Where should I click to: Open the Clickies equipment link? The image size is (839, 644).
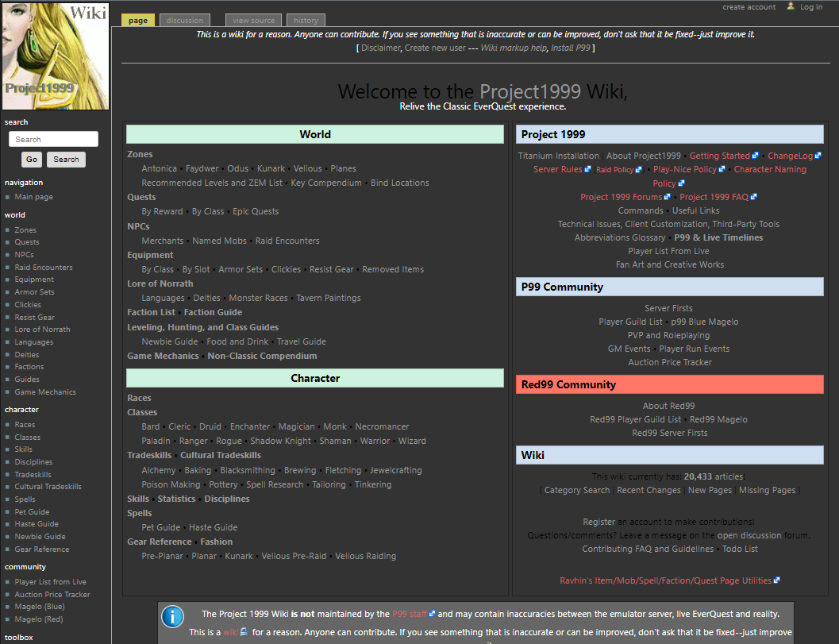286,269
